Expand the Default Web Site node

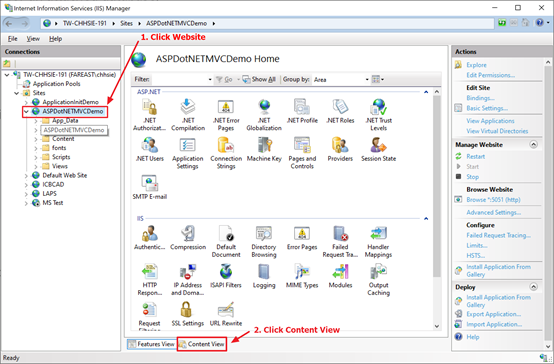(x=26, y=175)
